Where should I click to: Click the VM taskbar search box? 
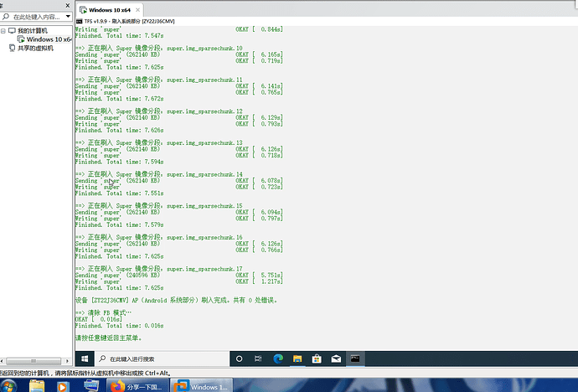tap(163, 358)
